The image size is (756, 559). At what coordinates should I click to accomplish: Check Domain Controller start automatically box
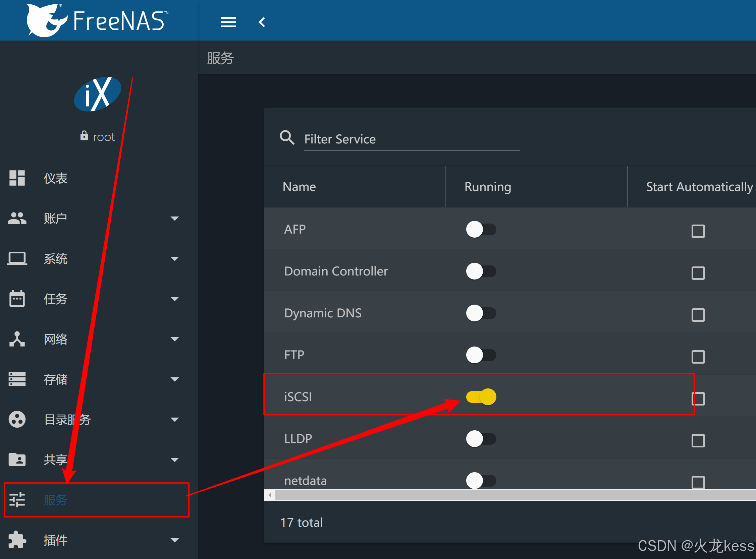click(698, 273)
